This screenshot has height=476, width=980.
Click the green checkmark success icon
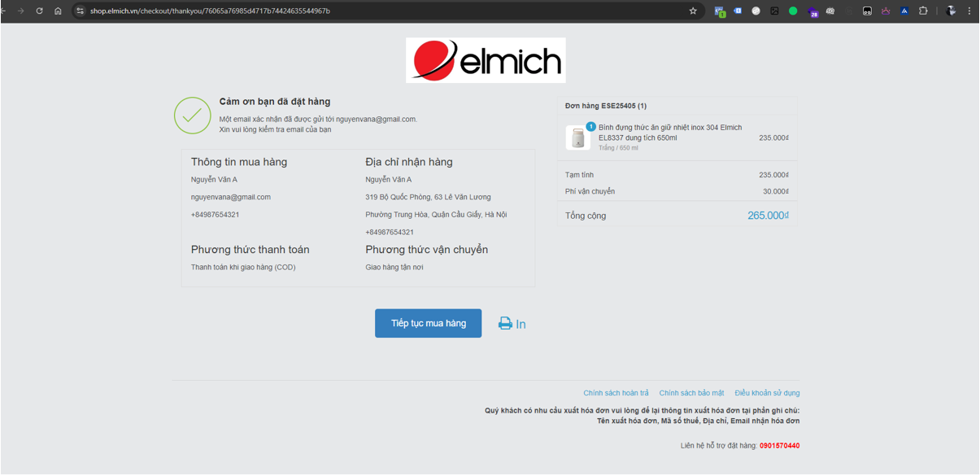193,116
